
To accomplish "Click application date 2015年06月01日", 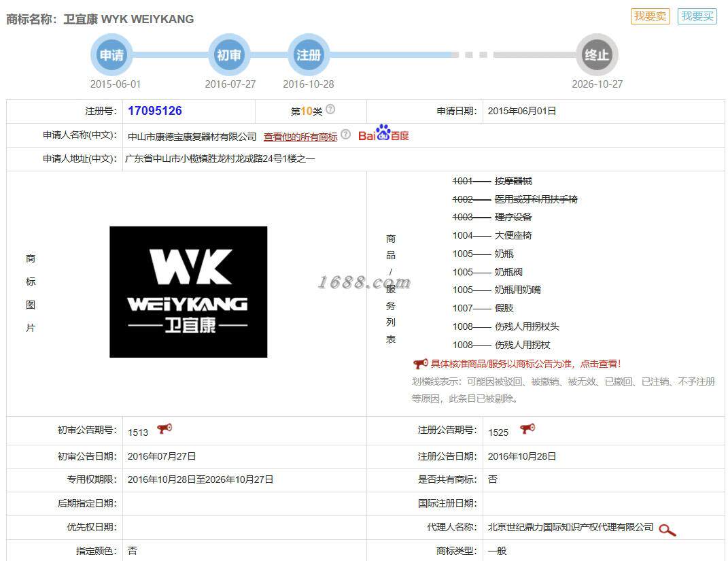I will coord(522,111).
